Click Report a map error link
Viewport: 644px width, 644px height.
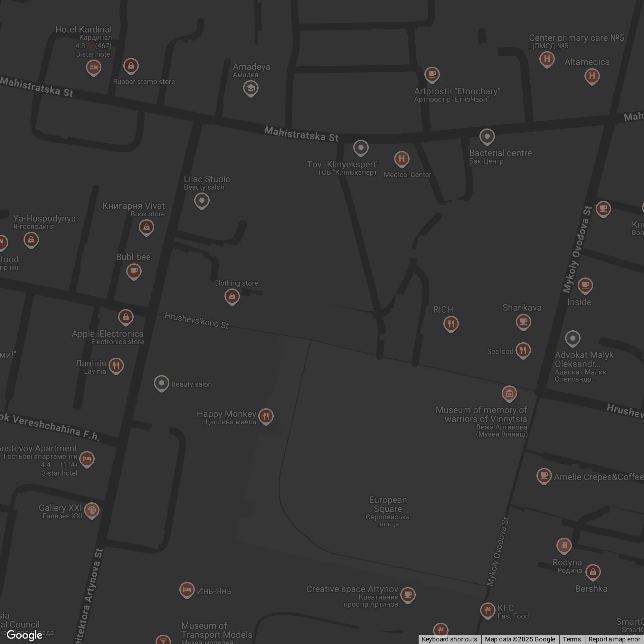[614, 639]
